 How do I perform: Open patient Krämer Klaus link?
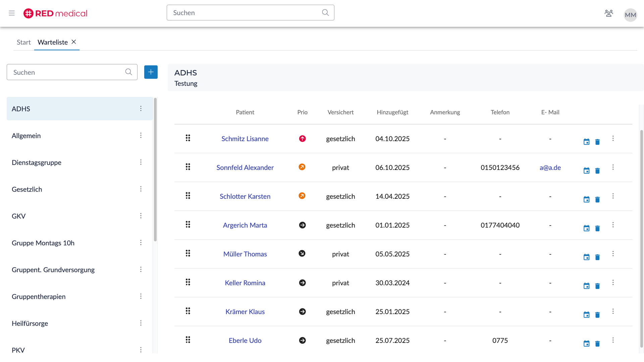[245, 312]
